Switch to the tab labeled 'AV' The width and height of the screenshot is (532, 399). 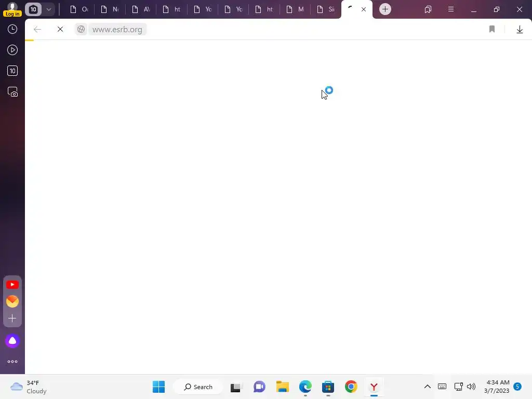click(141, 9)
